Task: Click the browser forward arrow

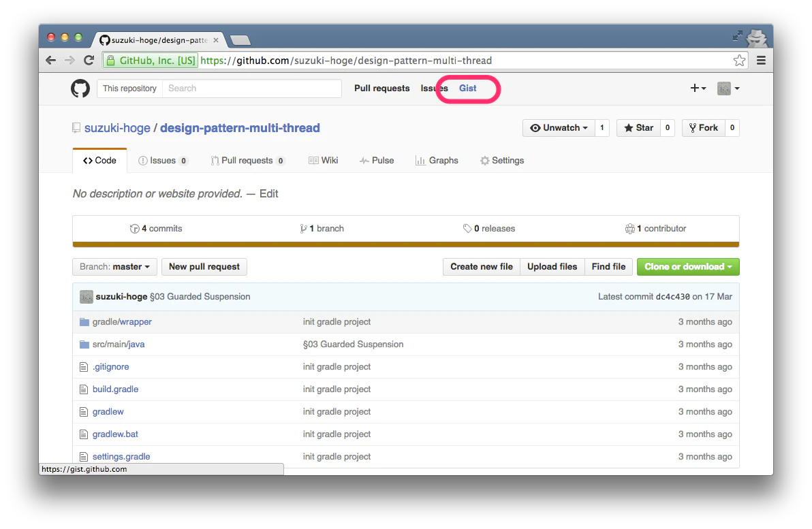Action: tap(70, 61)
